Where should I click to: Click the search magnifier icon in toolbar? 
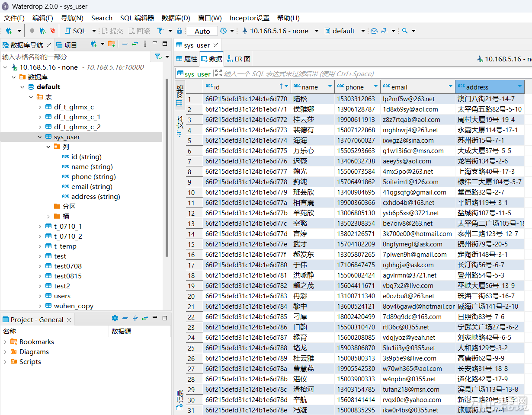click(x=405, y=31)
